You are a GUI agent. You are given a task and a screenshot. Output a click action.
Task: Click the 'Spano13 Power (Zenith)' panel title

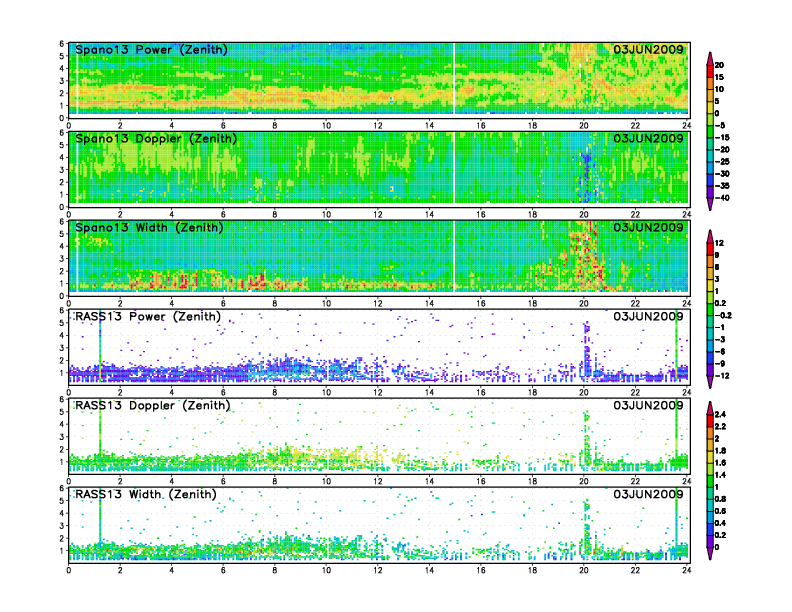click(x=152, y=49)
